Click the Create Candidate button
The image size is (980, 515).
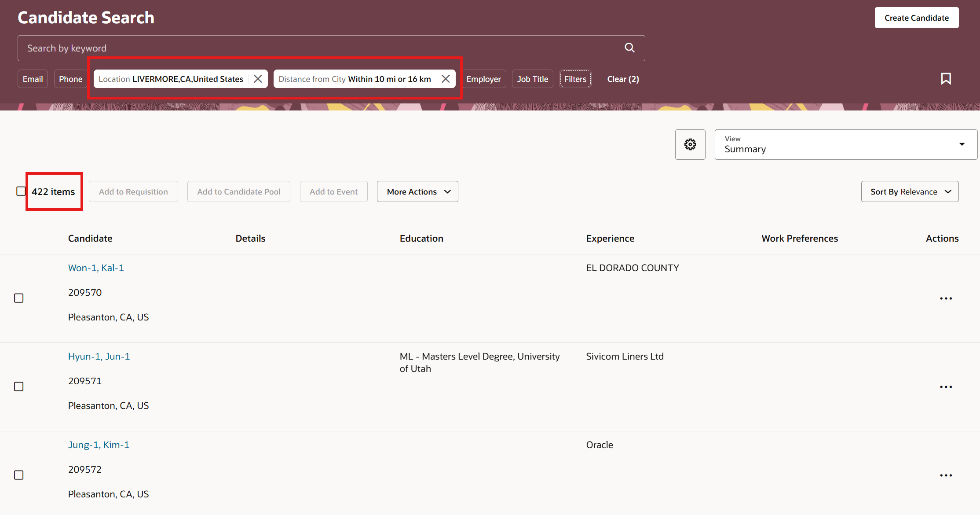917,17
